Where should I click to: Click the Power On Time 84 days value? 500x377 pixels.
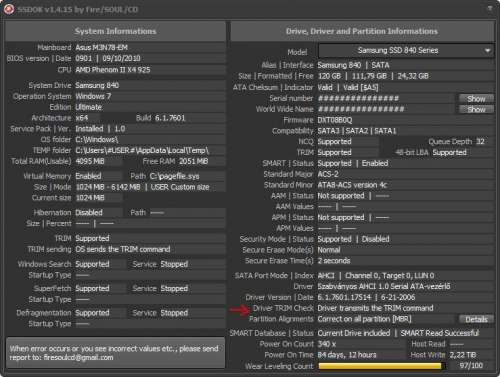pyautogui.click(x=347, y=355)
